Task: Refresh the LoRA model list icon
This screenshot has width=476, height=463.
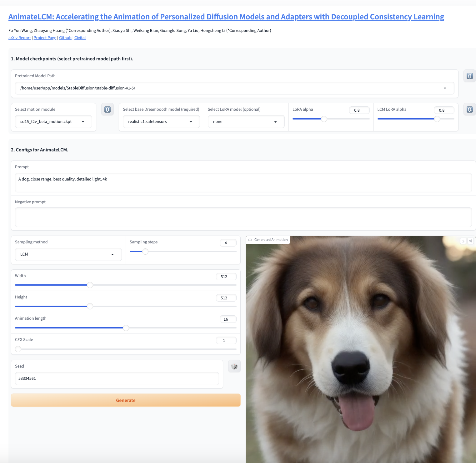Action: (x=469, y=109)
